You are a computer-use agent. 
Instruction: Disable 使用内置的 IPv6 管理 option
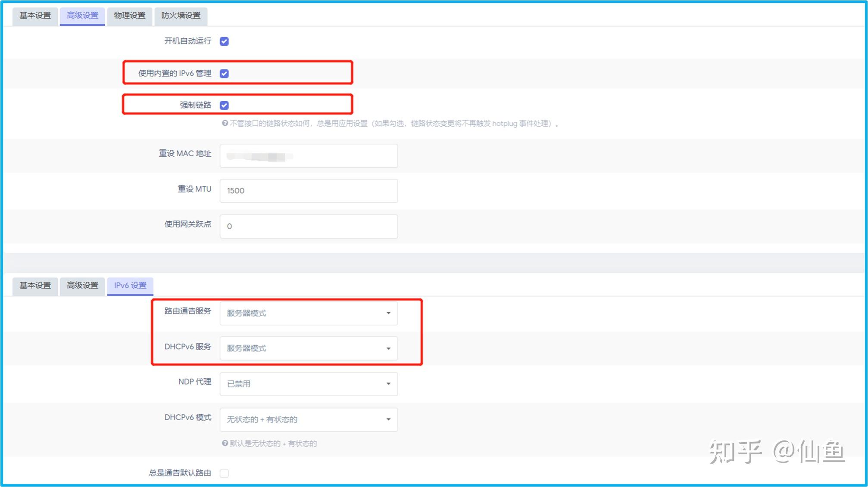(x=224, y=73)
